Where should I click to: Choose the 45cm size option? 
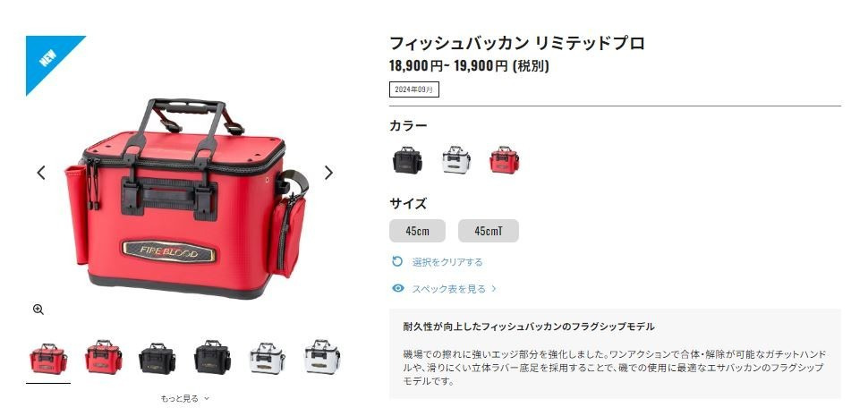[x=417, y=231]
